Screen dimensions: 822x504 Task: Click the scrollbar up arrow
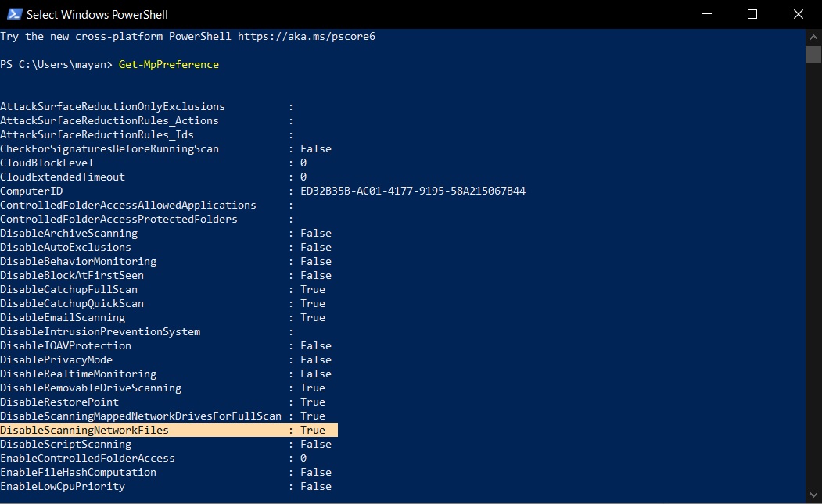coord(813,37)
